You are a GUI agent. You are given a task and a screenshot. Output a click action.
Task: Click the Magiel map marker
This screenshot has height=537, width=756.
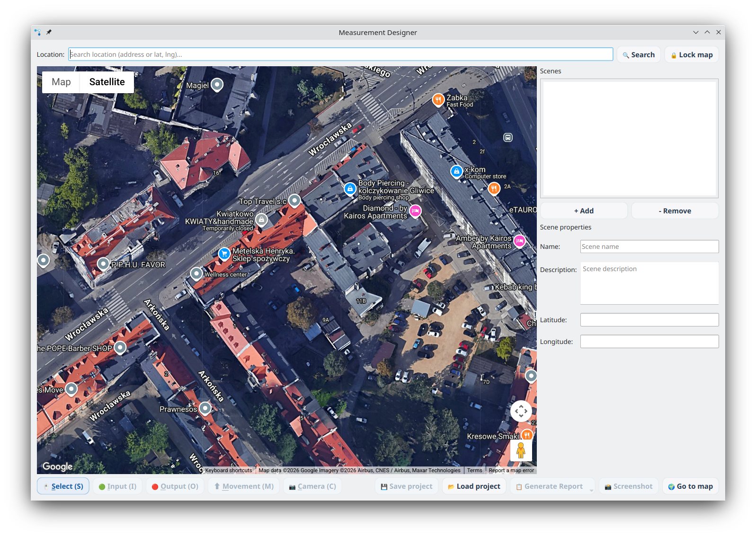pyautogui.click(x=217, y=85)
